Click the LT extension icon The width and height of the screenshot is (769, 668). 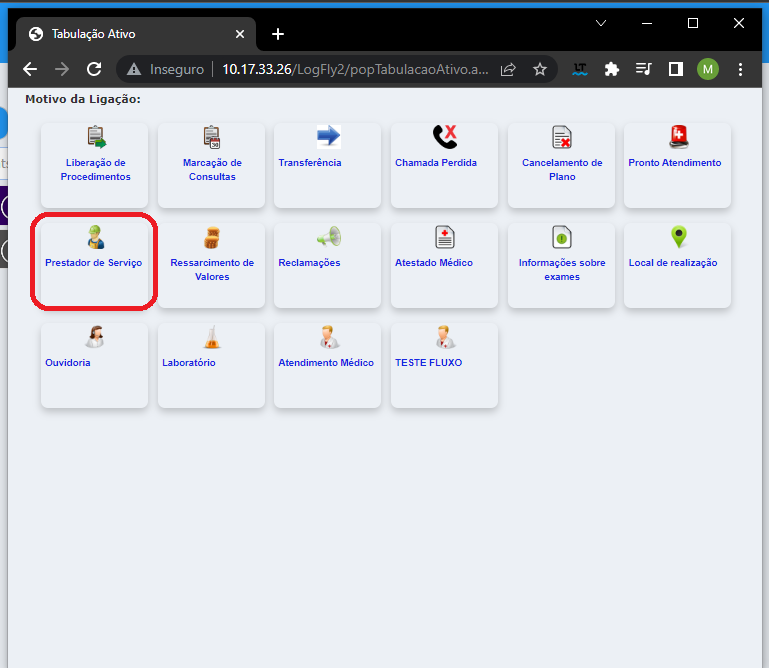[580, 69]
